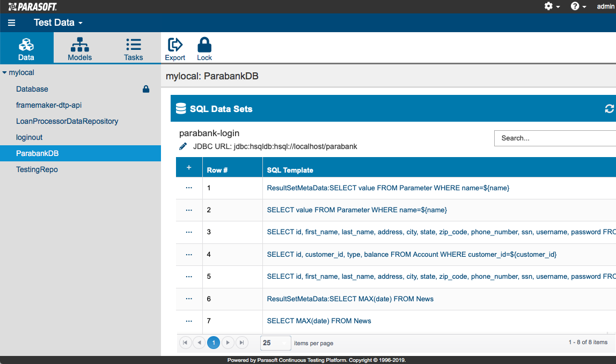Add a new row with the plus icon

189,168
